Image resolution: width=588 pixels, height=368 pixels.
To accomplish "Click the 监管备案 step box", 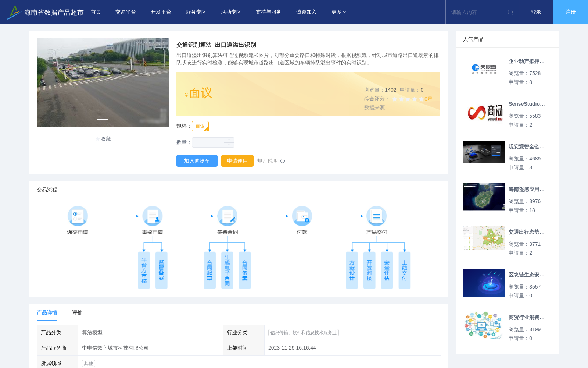I will click(x=161, y=270).
